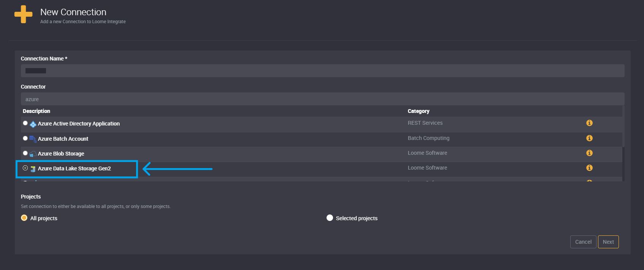
Task: Open info for Azure Blob Storage
Action: point(589,153)
